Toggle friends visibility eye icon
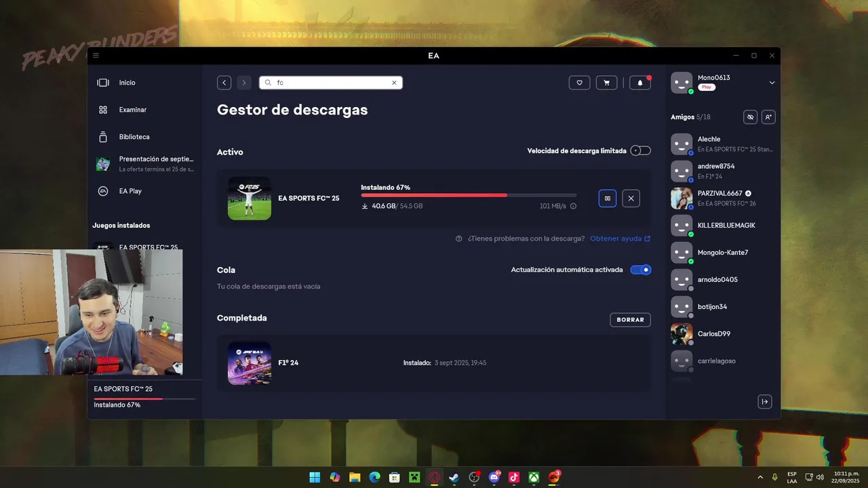Viewport: 868px width, 488px height. [x=750, y=117]
